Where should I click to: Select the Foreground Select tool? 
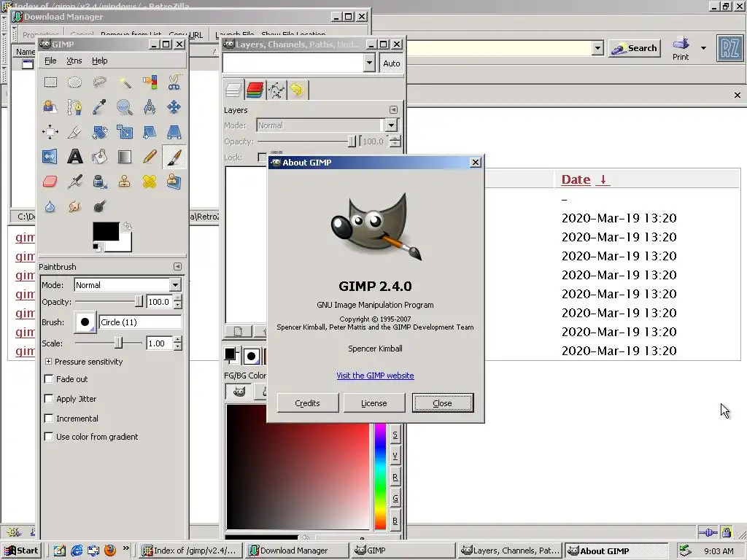tap(50, 107)
